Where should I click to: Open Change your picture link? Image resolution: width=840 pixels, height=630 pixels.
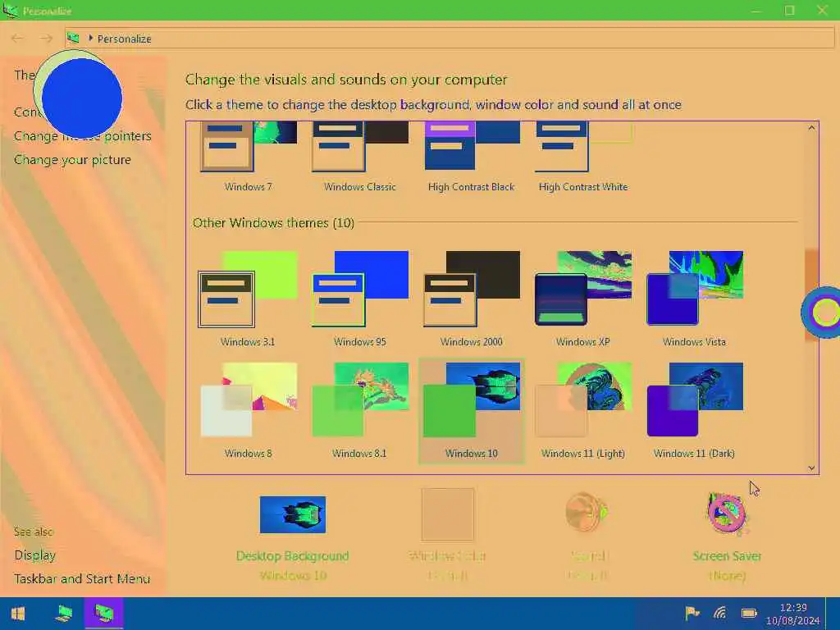[72, 160]
